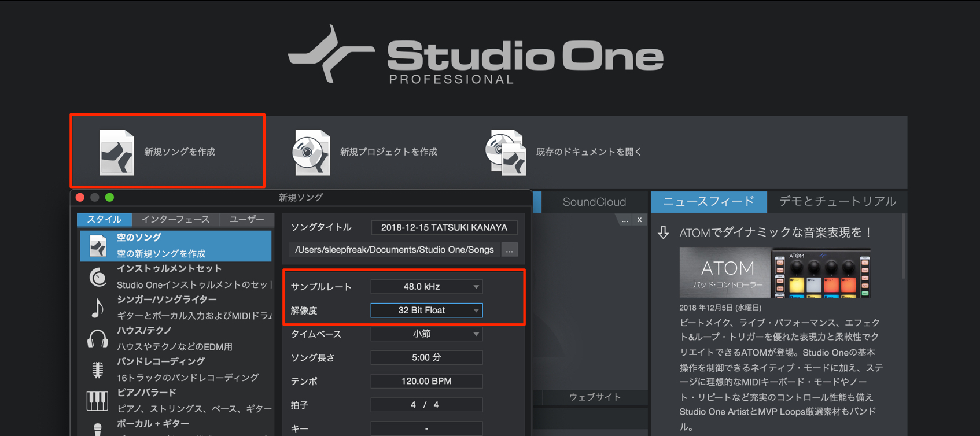Select the ハウス/テクノ headphones icon

click(98, 339)
